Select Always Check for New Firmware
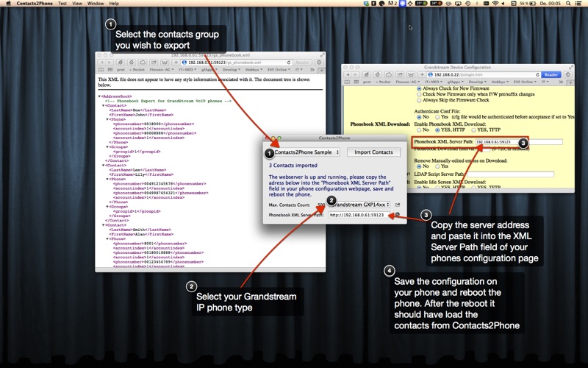588x368 pixels. (419, 88)
